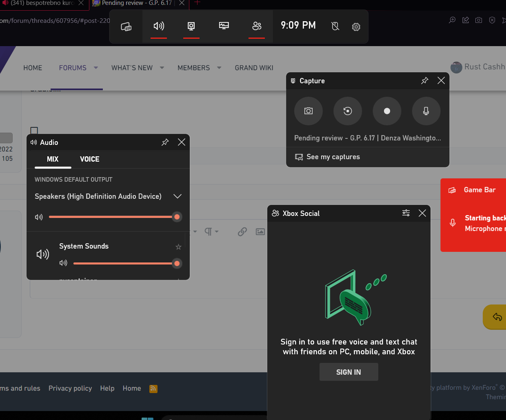The width and height of the screenshot is (506, 420).
Task: Expand the MEMBERS dropdown arrow
Action: [x=219, y=68]
